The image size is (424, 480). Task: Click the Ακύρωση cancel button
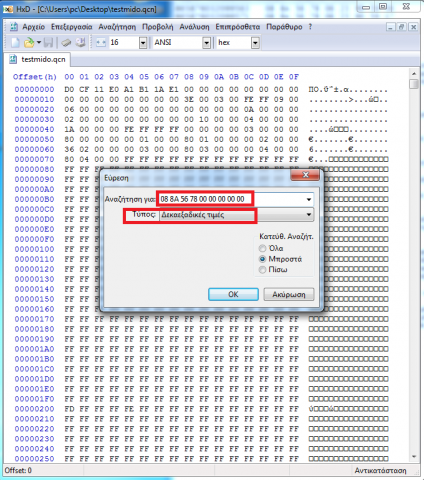pos(289,294)
